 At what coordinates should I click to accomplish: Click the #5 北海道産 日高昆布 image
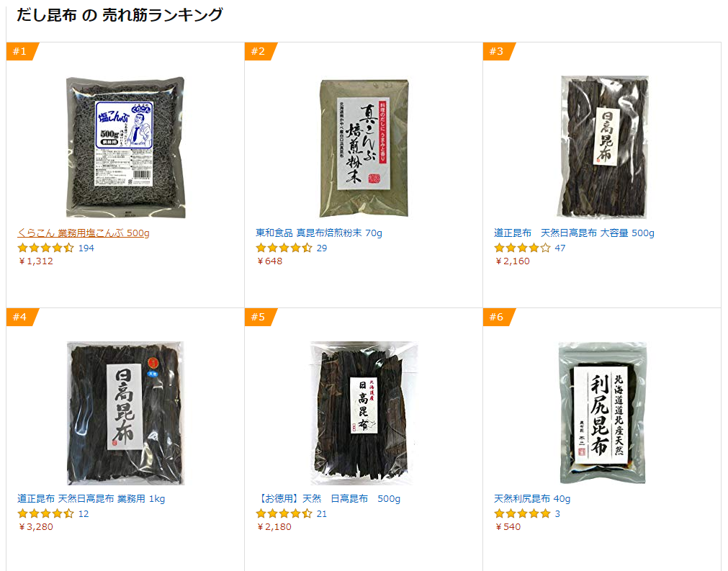pyautogui.click(x=364, y=413)
